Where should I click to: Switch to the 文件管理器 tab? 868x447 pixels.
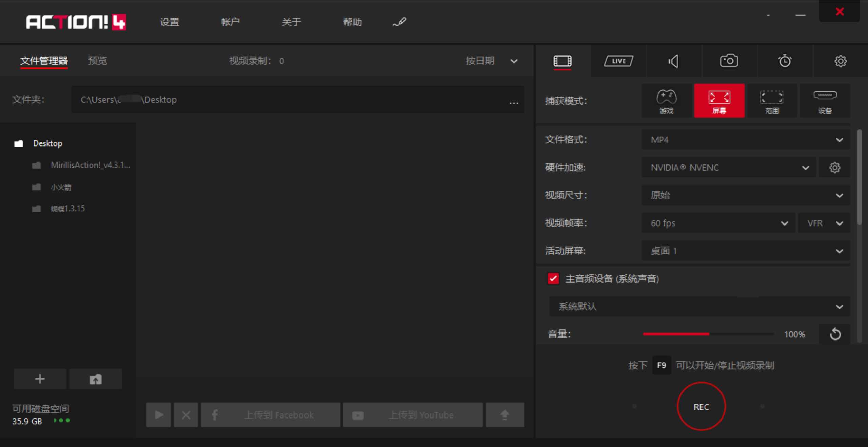[x=44, y=61]
